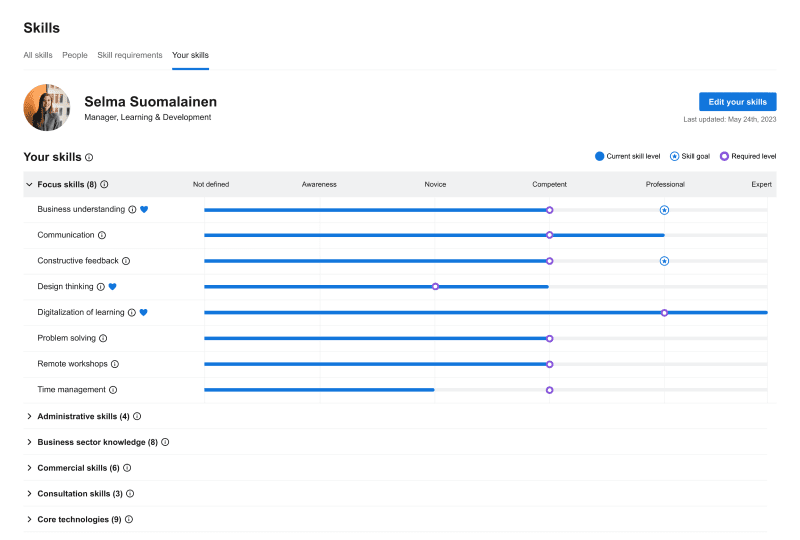Click the Current skill level legend dot
This screenshot has height=540, width=800.
599,156
